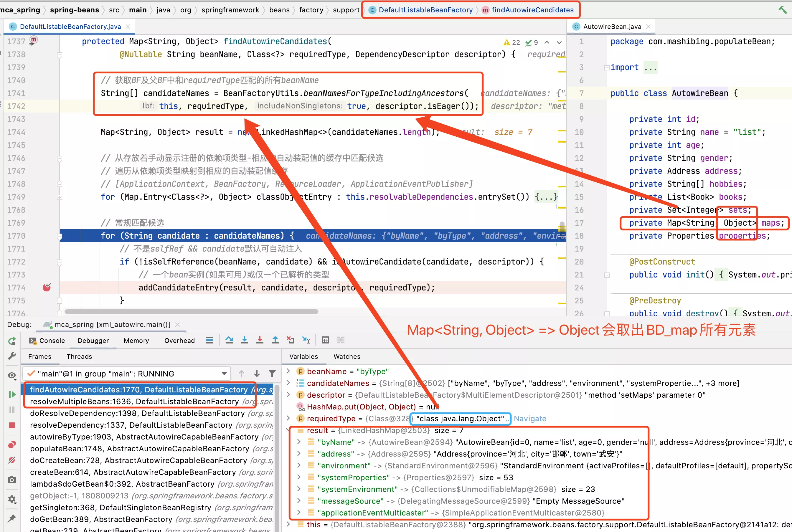Screen dimensions: 792x532
Task: Click the Rerun debug session icon
Action: [x=12, y=341]
